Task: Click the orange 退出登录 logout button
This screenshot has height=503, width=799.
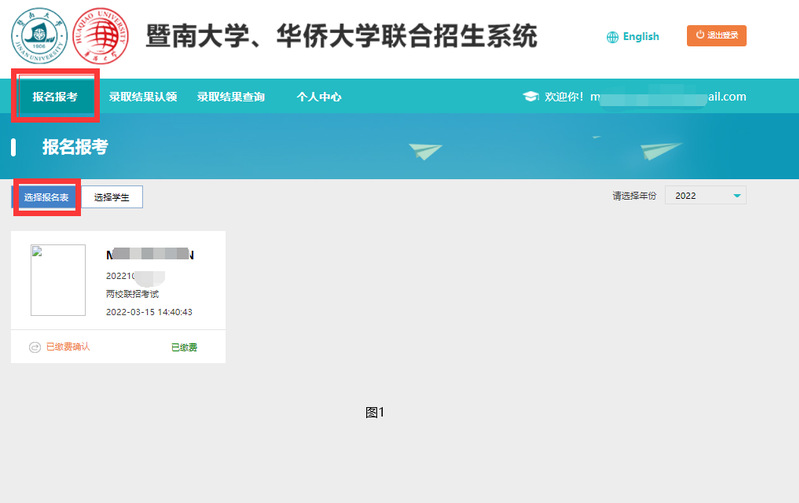Action: pyautogui.click(x=716, y=36)
